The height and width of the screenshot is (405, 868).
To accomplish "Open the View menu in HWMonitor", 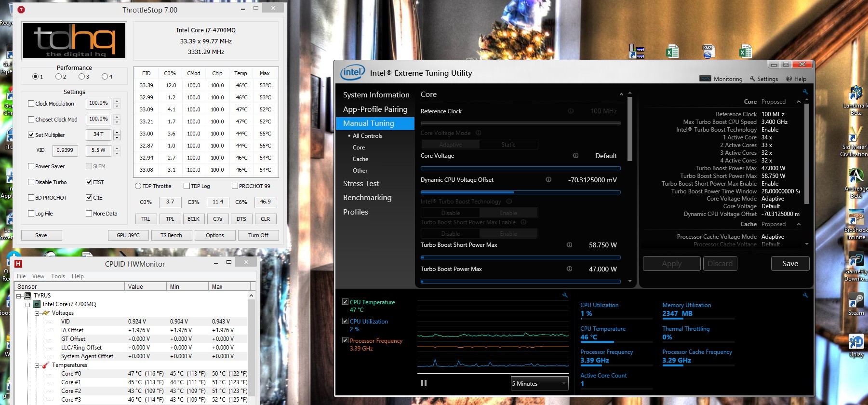I will pos(38,276).
